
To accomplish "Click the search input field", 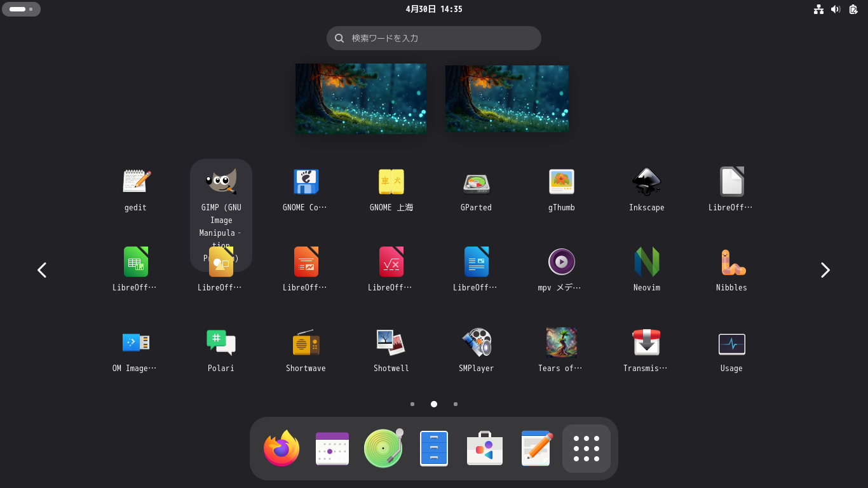I will [434, 38].
